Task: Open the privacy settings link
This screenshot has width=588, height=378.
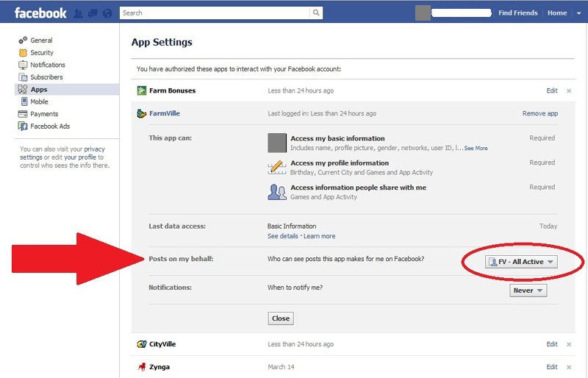Action: (62, 153)
